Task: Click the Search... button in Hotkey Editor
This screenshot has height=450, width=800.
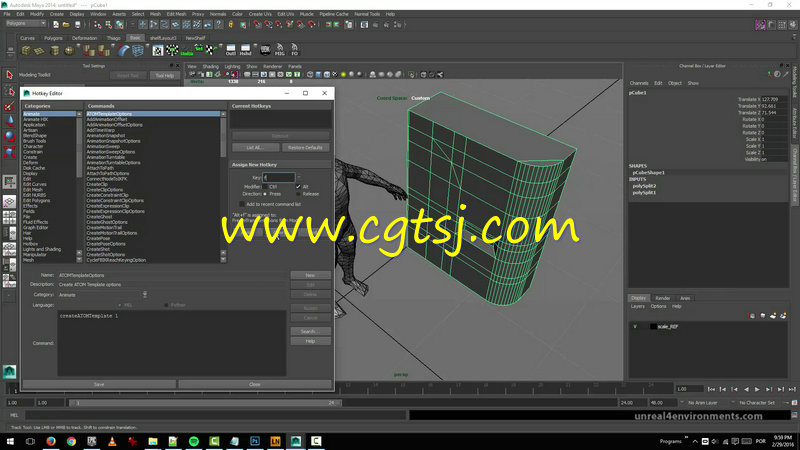Action: coord(310,332)
